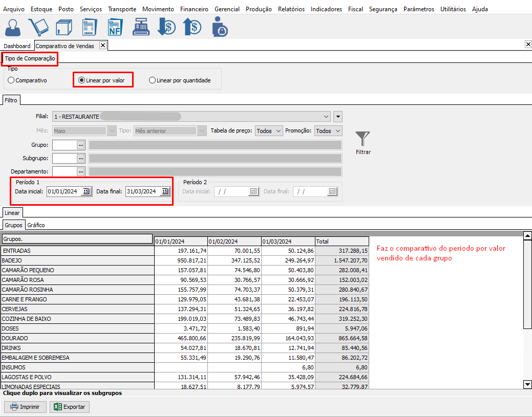
Task: Click the grid's vertical scrollbar down arrow
Action: (x=527, y=384)
